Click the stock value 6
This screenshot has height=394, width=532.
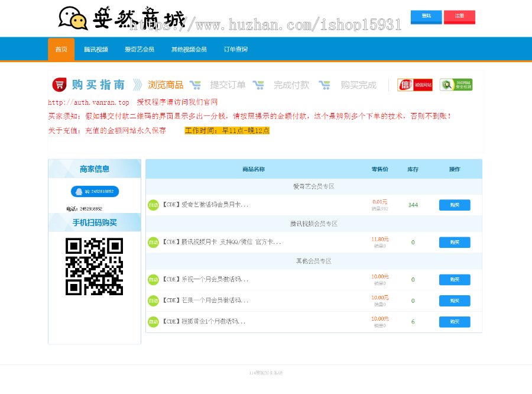[x=413, y=322]
